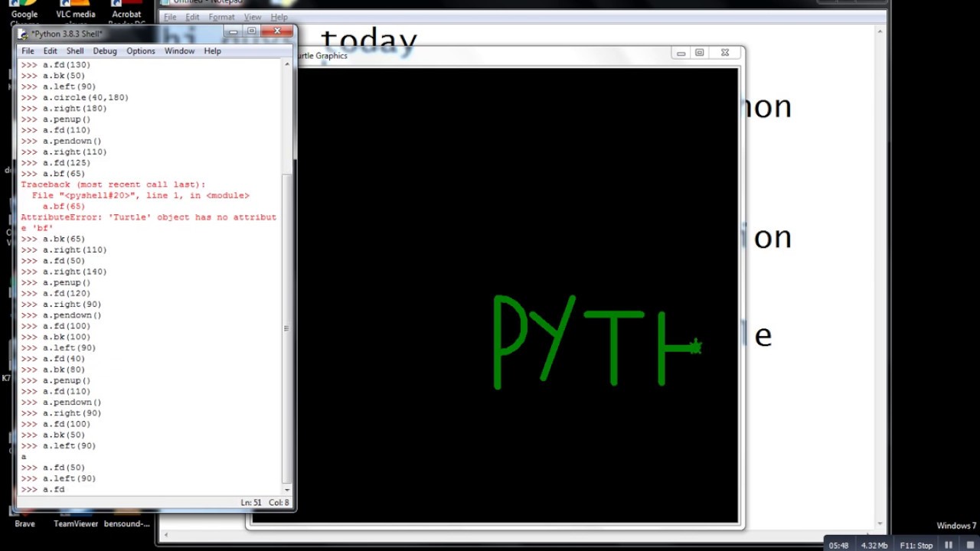The width and height of the screenshot is (980, 551).
Task: Click the Notepad scroll down arrow
Action: coord(880,523)
